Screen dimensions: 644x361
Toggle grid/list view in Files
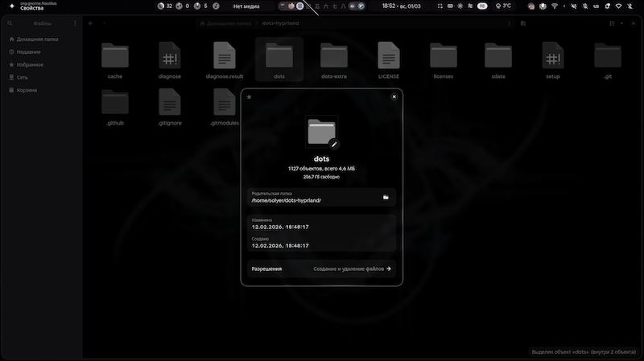pos(612,23)
